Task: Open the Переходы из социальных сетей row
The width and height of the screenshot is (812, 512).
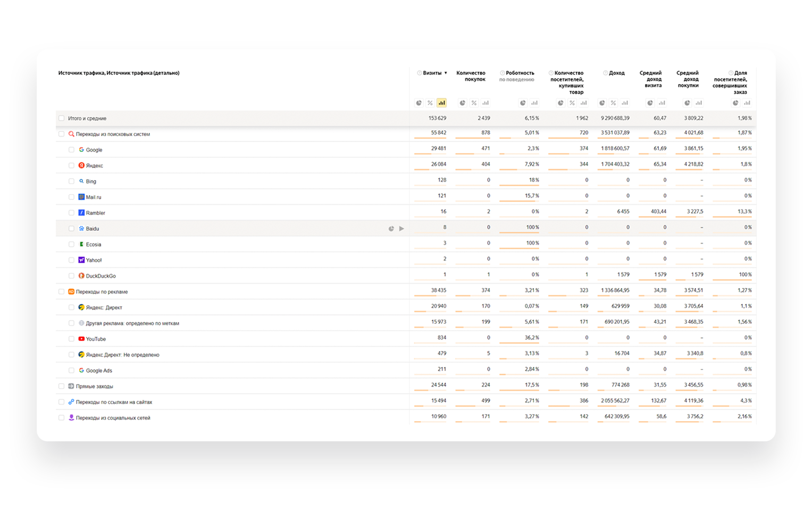Action: pyautogui.click(x=113, y=418)
